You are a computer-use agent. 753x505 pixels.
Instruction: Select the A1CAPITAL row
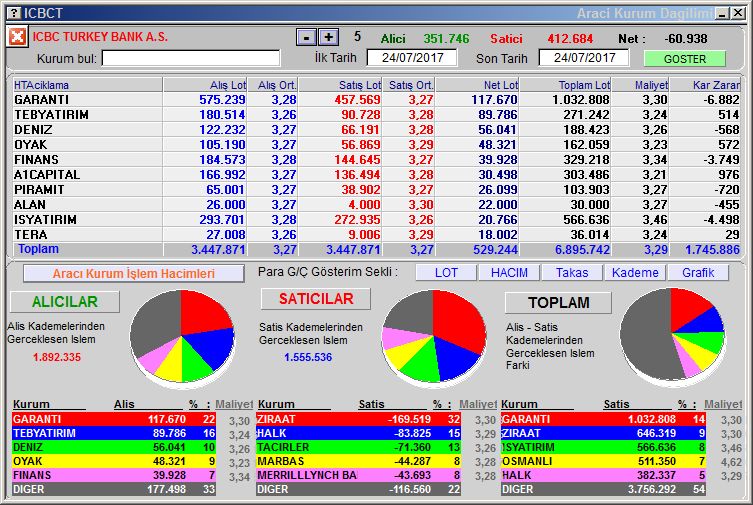(x=376, y=175)
